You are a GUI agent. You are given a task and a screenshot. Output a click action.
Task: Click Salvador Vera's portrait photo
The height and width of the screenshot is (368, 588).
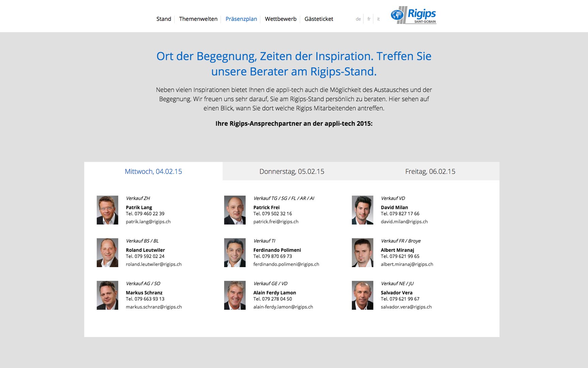[362, 295]
